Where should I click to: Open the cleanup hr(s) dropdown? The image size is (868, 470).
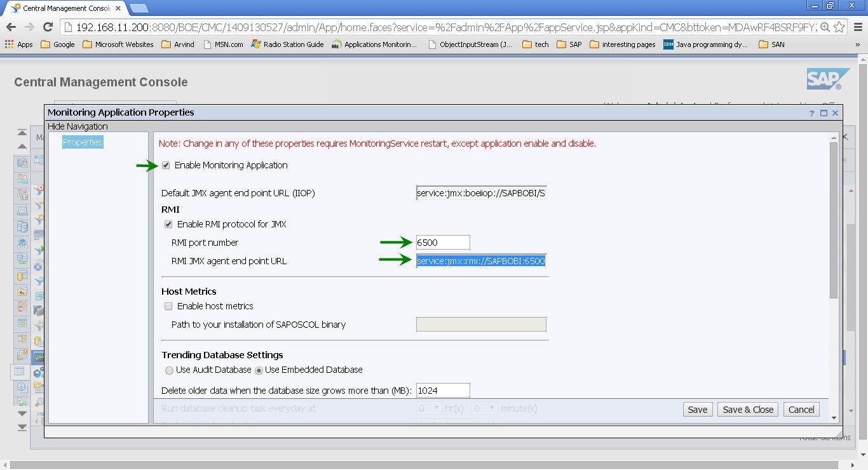click(430, 408)
